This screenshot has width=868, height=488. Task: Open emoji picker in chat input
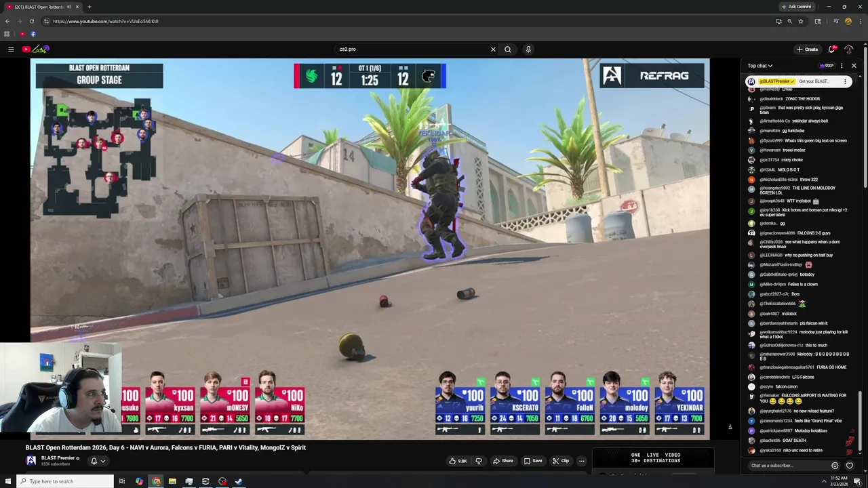point(835,466)
